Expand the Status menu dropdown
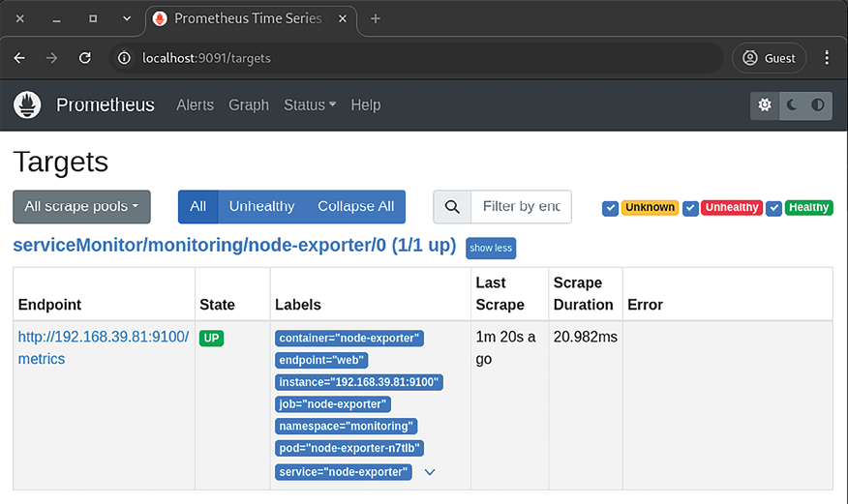The width and height of the screenshot is (848, 504). 310,105
